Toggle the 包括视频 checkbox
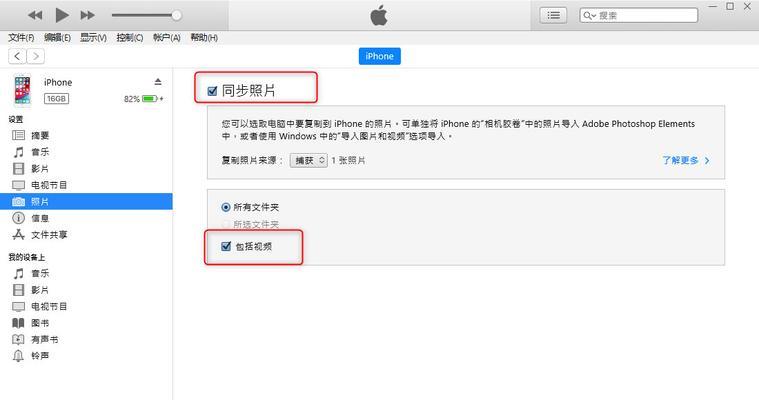759x400 pixels. pyautogui.click(x=226, y=246)
